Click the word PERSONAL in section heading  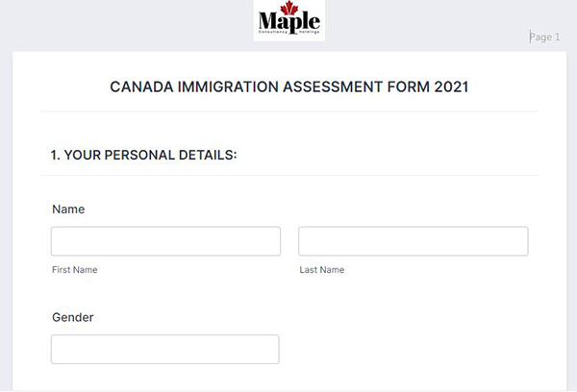(136, 154)
